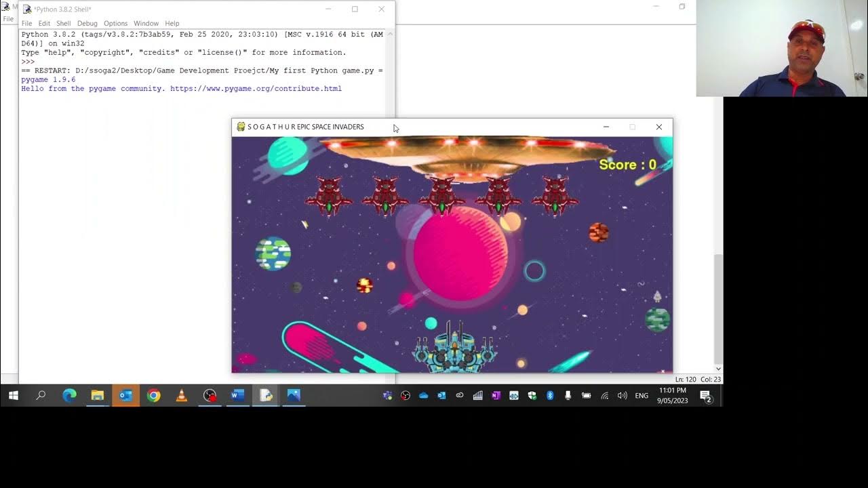
Task: Open File Explorer from taskbar
Action: click(x=98, y=395)
